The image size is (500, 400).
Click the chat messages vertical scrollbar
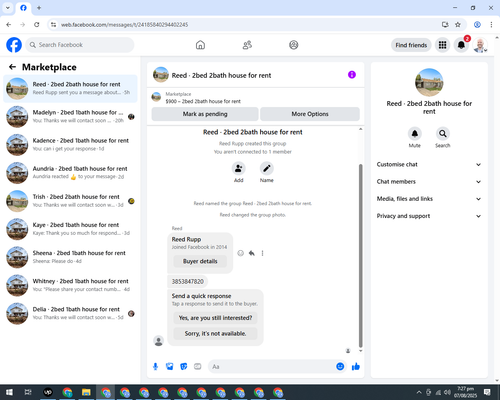[360, 256]
